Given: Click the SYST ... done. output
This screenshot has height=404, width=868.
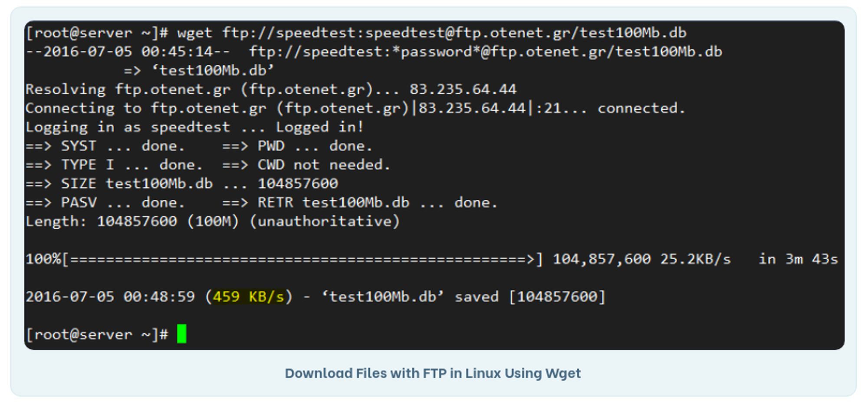Looking at the screenshot, I should coord(123,146).
